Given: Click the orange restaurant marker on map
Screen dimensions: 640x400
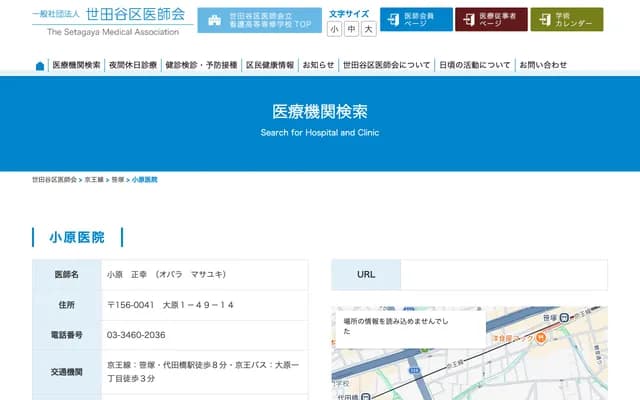Looking at the screenshot, I should [x=539, y=338].
